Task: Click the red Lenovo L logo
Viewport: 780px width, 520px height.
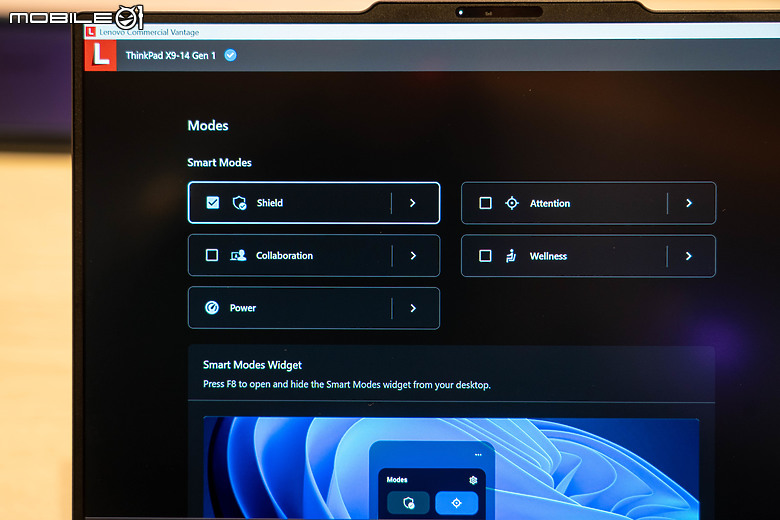Action: pyautogui.click(x=100, y=55)
